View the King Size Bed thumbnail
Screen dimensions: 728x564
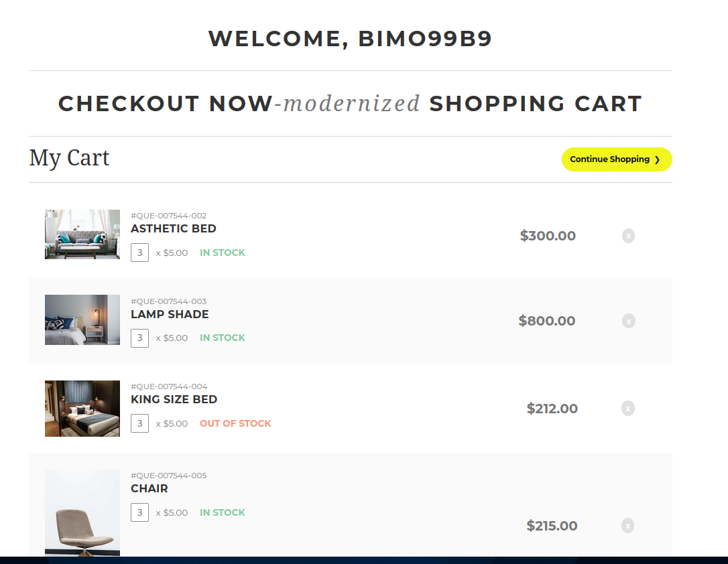pos(82,409)
